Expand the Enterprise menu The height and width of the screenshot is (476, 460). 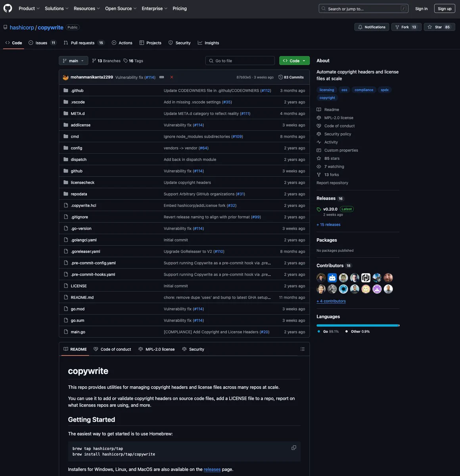pos(154,8)
